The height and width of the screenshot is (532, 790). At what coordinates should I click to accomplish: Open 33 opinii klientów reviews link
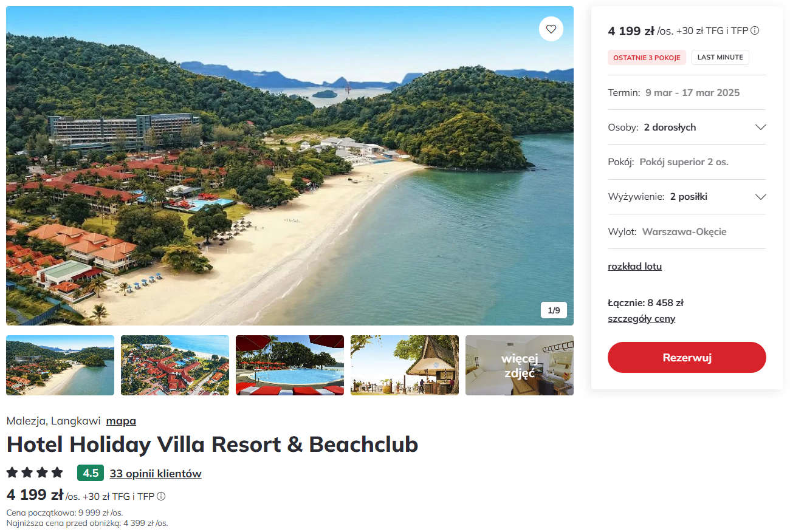[x=156, y=474]
